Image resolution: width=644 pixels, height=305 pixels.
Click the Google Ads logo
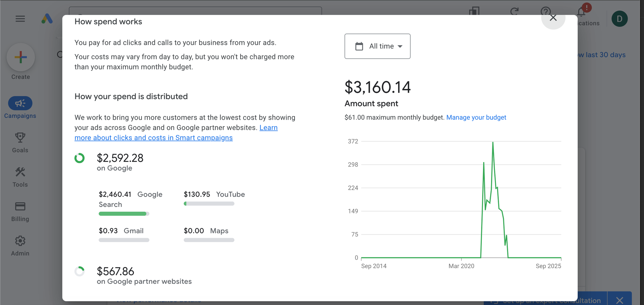(47, 19)
